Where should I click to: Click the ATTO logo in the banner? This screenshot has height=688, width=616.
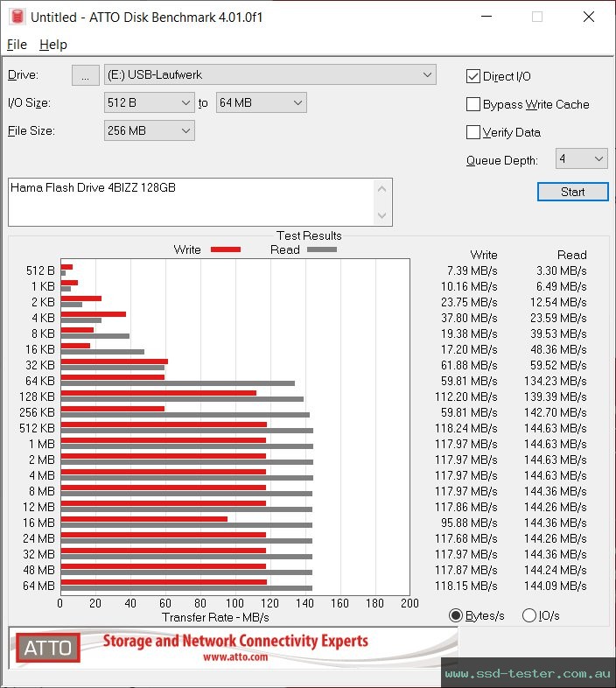pyautogui.click(x=48, y=648)
